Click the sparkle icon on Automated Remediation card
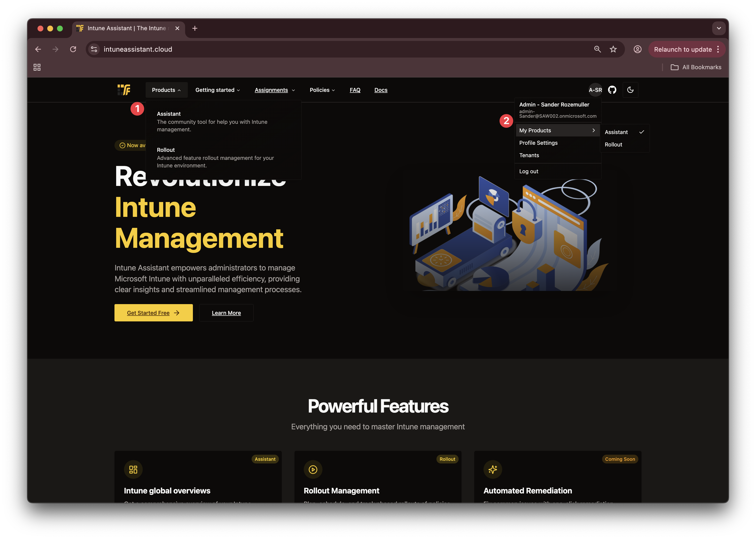The width and height of the screenshot is (756, 539). [493, 469]
